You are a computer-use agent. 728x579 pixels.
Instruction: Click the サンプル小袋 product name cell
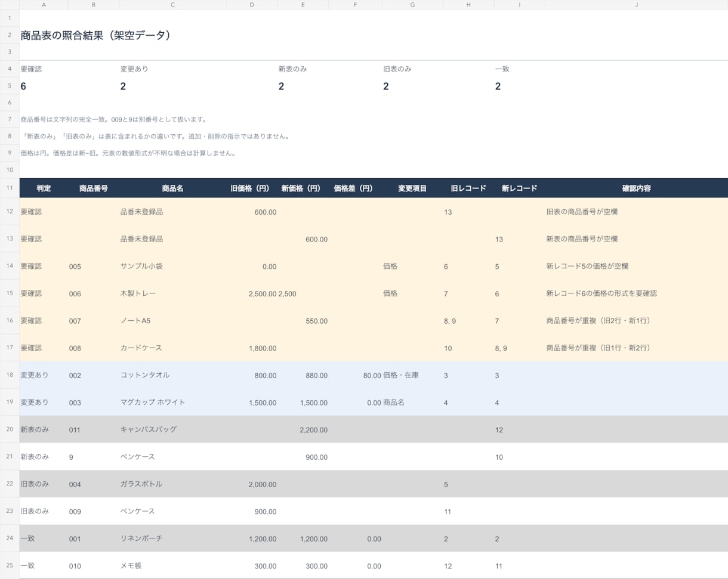[173, 266]
